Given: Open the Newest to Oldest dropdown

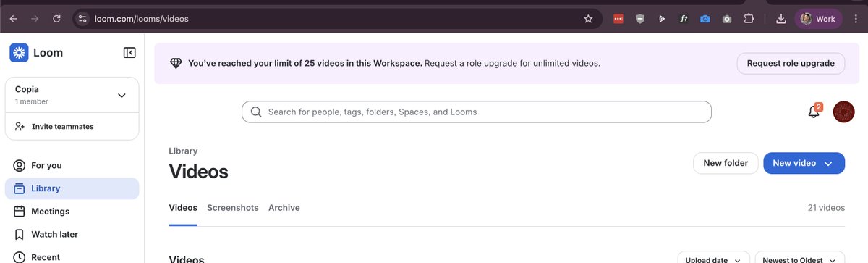Looking at the screenshot, I should 800,258.
